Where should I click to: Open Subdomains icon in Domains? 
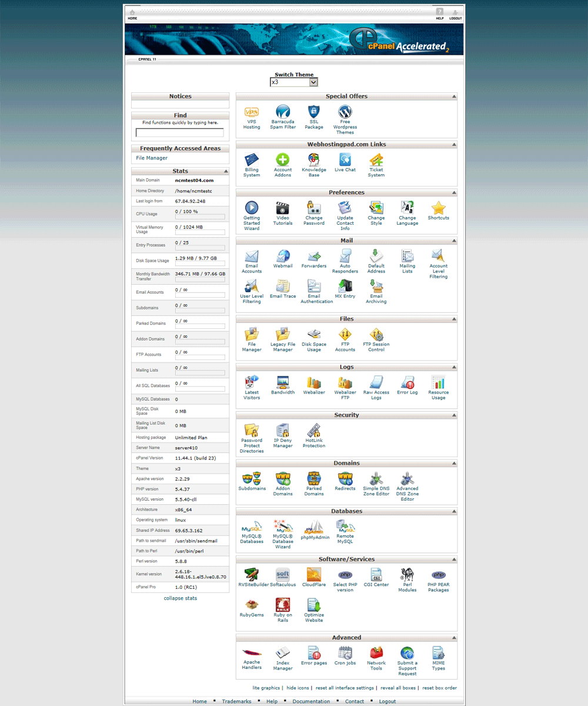pos(252,478)
